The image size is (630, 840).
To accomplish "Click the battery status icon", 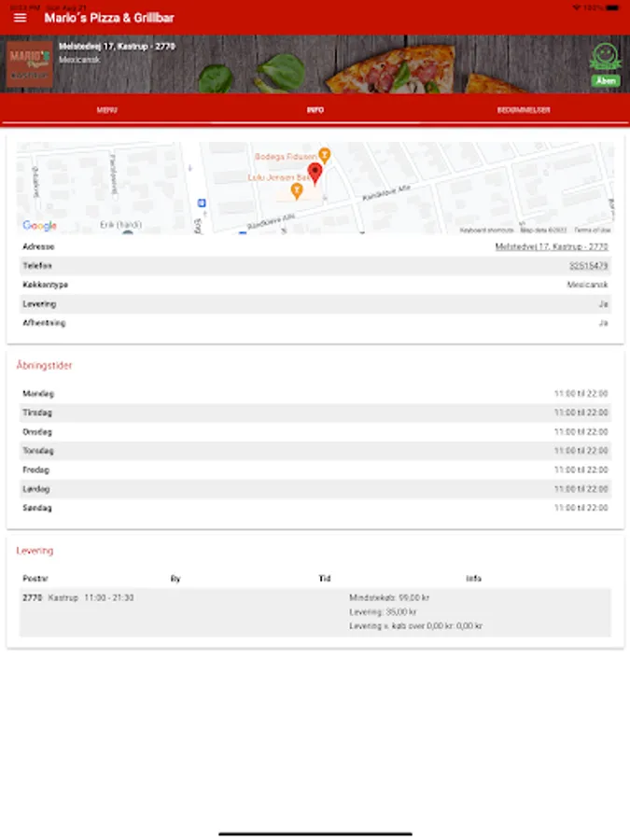I will tap(612, 7).
